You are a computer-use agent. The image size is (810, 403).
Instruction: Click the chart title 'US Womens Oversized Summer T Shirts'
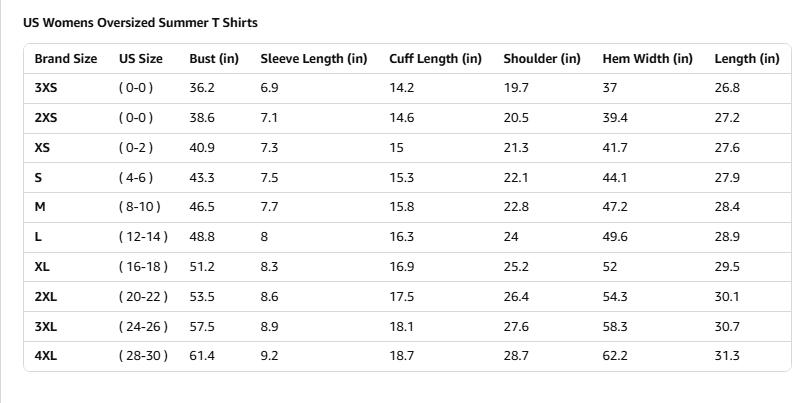pyautogui.click(x=140, y=22)
